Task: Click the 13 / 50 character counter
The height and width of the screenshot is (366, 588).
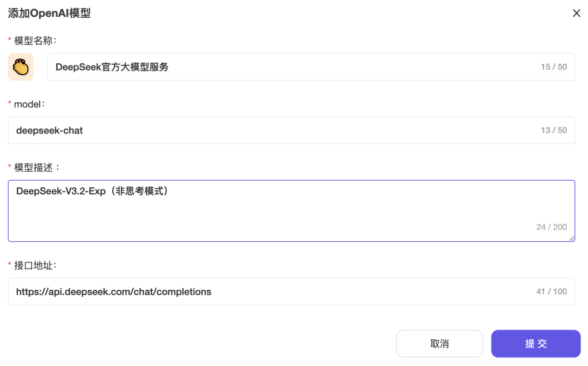Action: pyautogui.click(x=554, y=130)
